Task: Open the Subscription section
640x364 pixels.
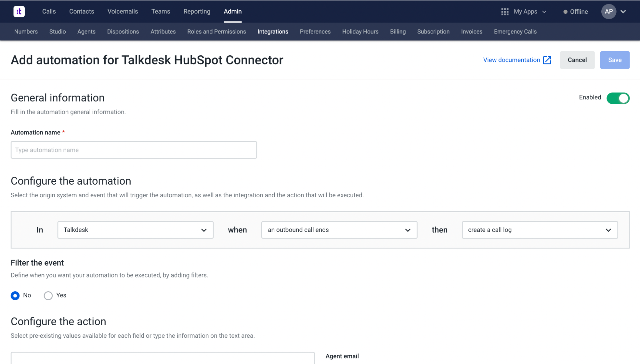Action: (433, 32)
